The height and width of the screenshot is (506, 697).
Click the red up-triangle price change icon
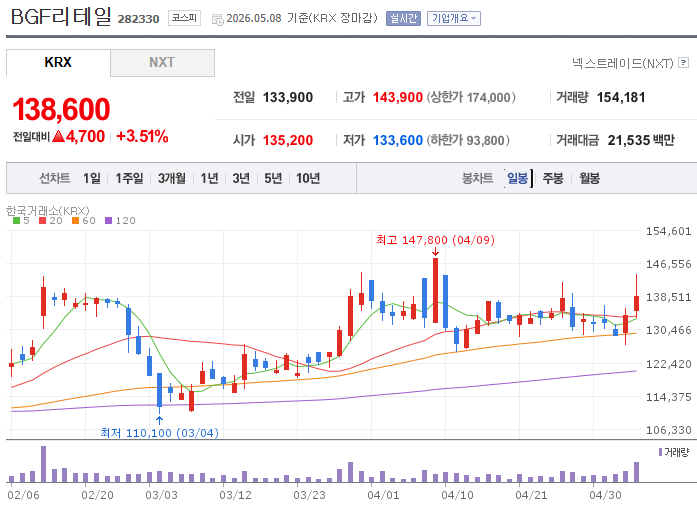coord(58,136)
